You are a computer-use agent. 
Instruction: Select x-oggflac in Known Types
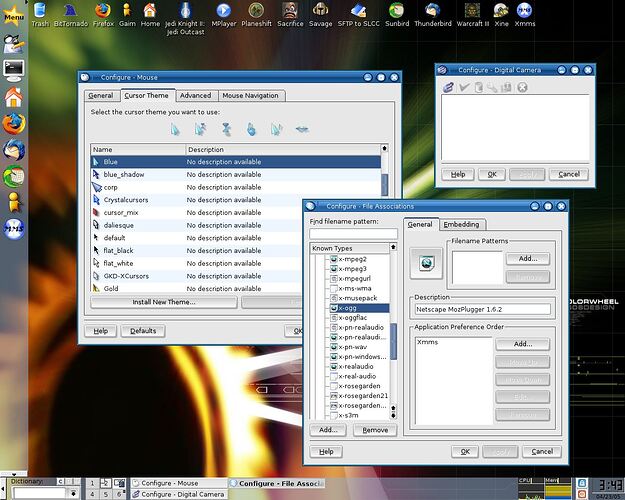(353, 318)
